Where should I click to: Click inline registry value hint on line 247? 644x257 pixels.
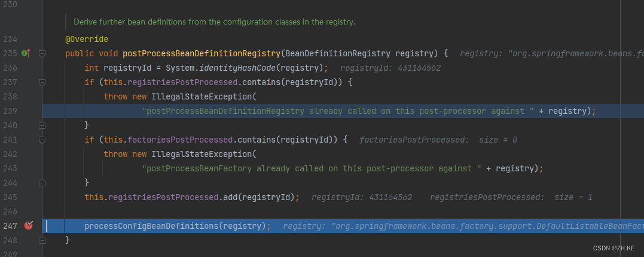[x=463, y=226]
